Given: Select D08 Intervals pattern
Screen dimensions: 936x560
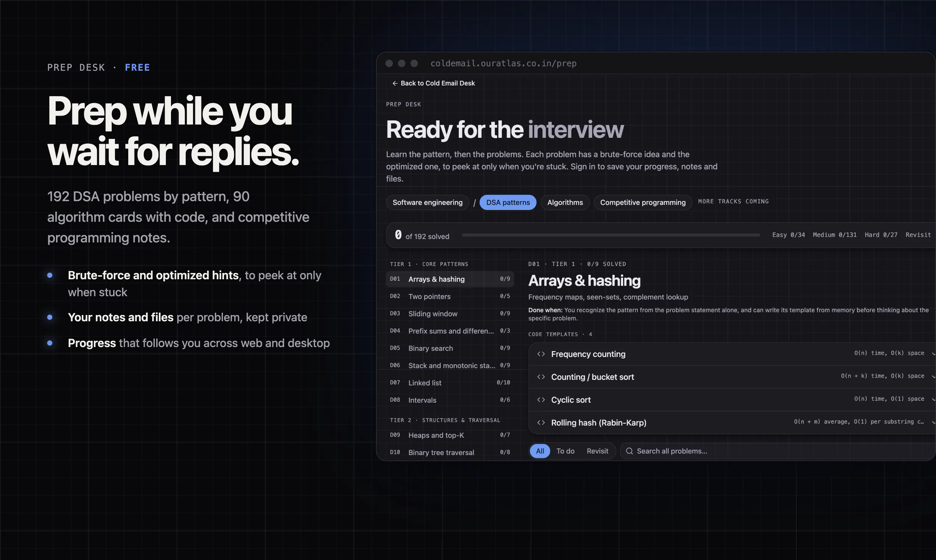Looking at the screenshot, I should click(450, 400).
